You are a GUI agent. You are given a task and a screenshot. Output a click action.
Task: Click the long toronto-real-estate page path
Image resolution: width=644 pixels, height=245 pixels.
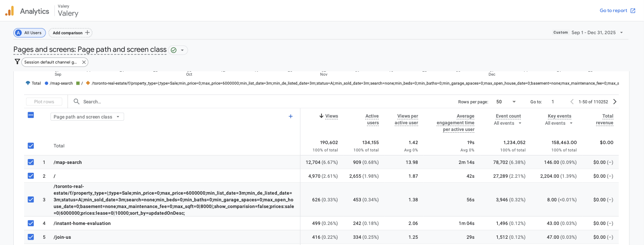(x=173, y=200)
